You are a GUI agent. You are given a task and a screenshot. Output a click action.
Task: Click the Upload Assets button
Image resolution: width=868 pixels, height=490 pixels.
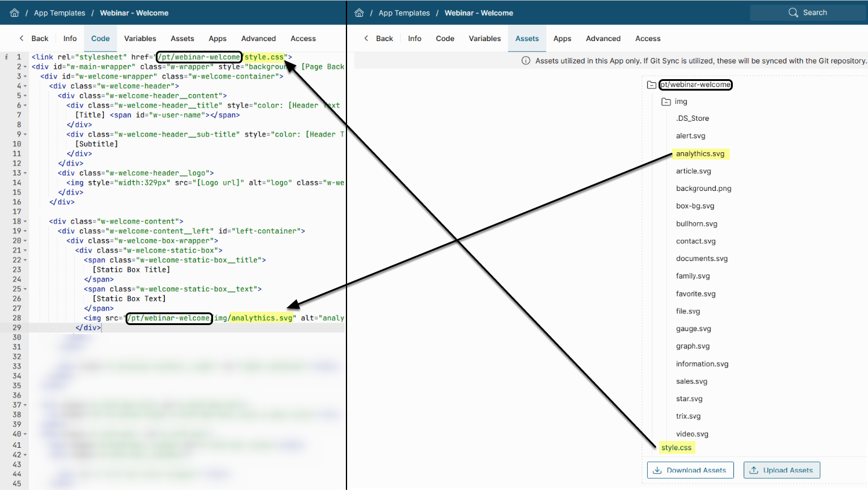pos(782,470)
